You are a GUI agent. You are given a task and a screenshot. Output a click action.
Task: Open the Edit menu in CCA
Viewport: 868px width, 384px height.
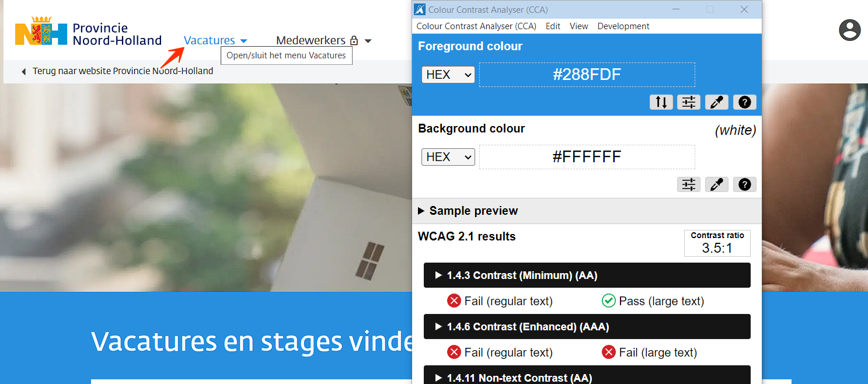pos(553,26)
